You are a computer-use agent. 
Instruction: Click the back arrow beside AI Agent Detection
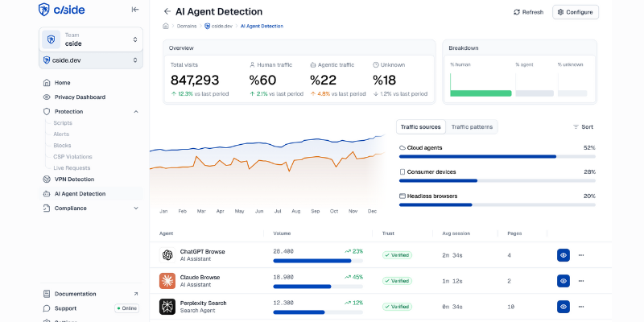167,12
